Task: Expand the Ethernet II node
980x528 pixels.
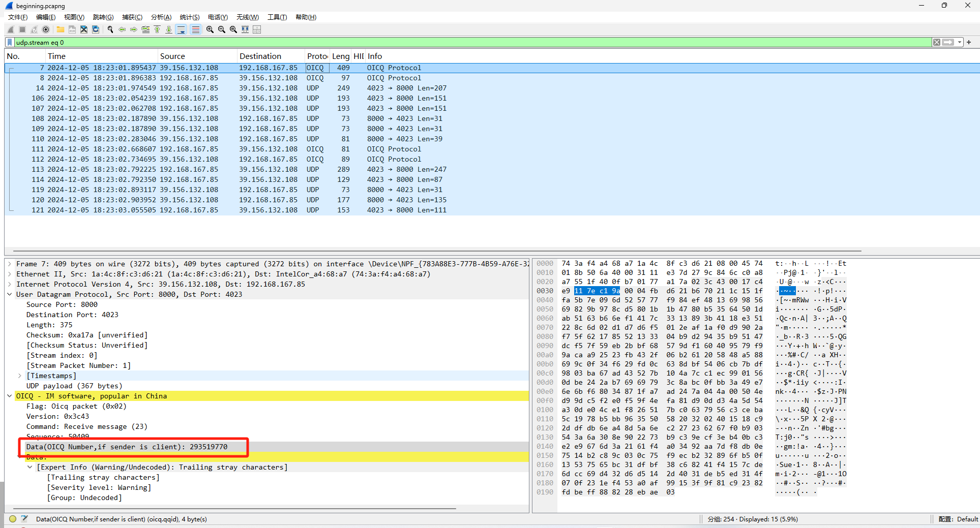Action: 10,274
